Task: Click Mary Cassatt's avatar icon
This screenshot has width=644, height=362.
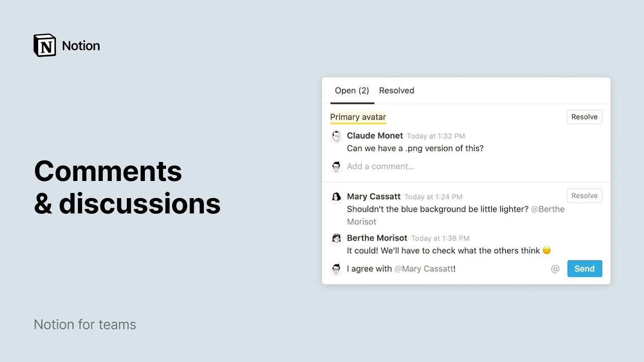Action: coord(336,197)
